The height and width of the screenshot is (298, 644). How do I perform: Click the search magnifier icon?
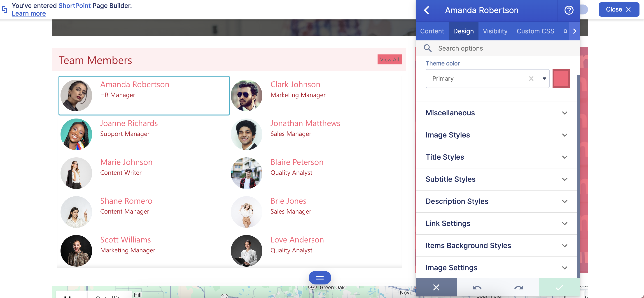pyautogui.click(x=427, y=48)
